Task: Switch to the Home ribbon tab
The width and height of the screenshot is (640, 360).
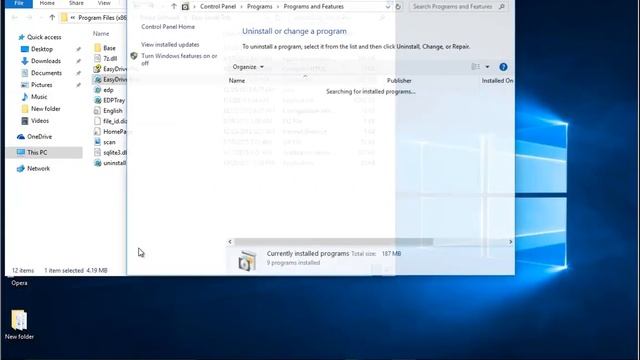Action: 47,3
